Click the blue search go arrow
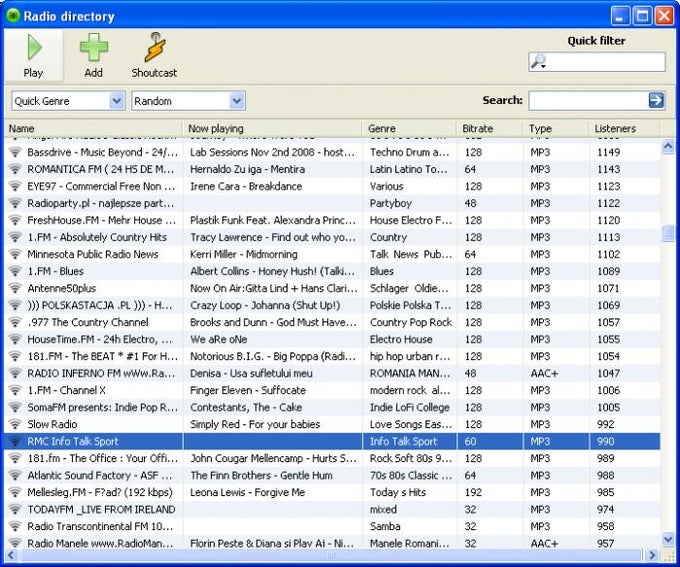 [x=656, y=100]
